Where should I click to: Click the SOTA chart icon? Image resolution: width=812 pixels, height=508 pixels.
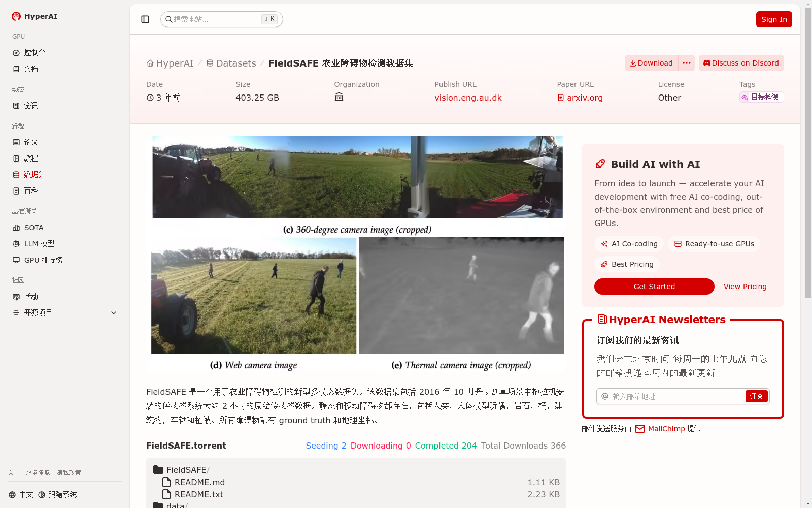[16, 228]
